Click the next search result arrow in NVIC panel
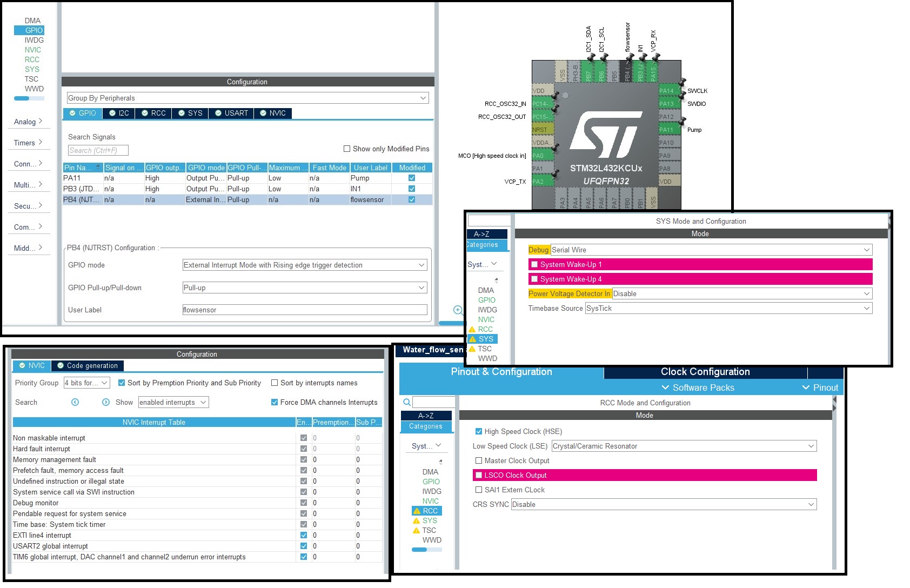This screenshot has width=910, height=588. click(x=106, y=402)
